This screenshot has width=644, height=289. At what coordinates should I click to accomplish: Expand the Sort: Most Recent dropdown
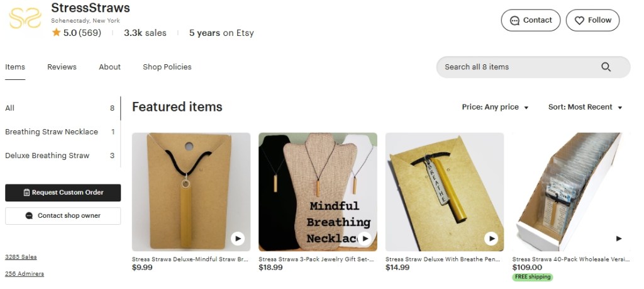click(x=585, y=107)
